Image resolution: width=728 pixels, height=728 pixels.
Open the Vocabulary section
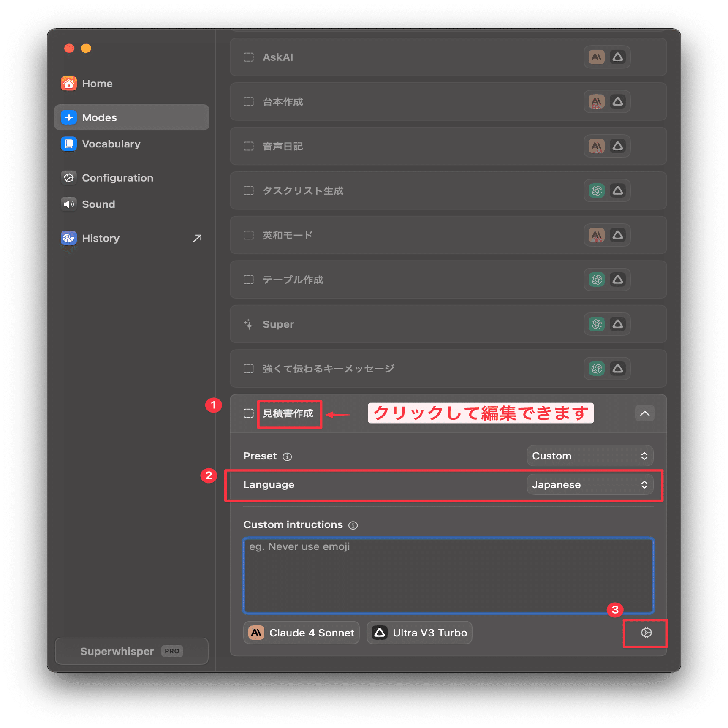[x=132, y=144]
